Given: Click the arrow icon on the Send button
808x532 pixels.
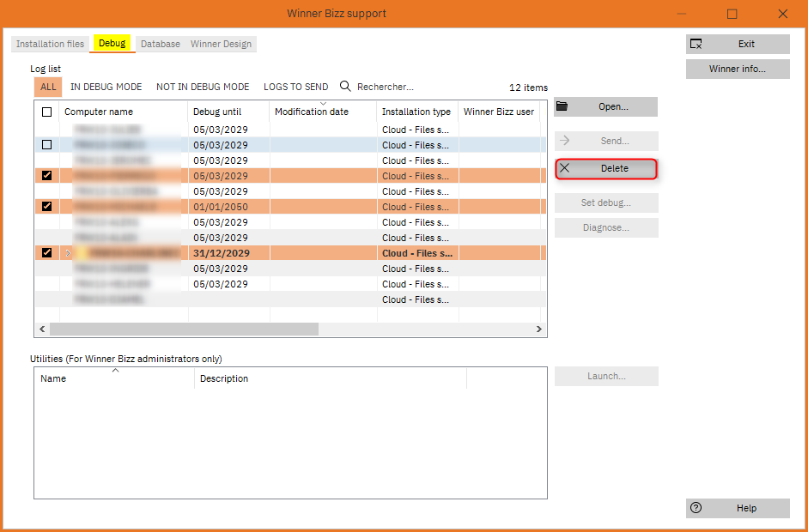Looking at the screenshot, I should (564, 141).
